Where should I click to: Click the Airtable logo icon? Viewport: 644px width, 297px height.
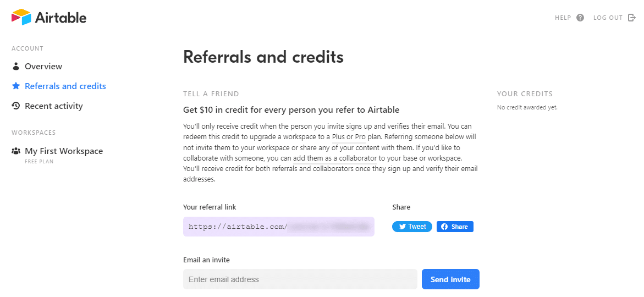click(x=21, y=17)
